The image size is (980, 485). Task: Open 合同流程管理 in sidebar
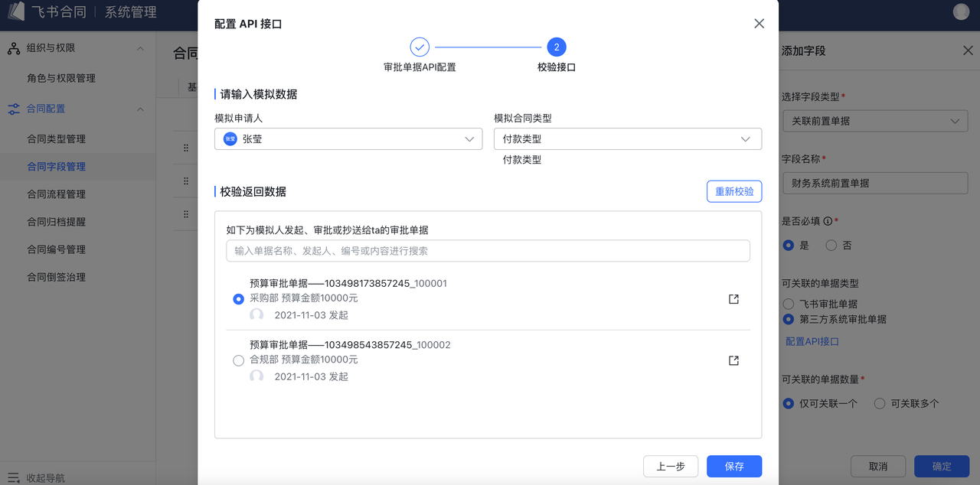(x=56, y=194)
